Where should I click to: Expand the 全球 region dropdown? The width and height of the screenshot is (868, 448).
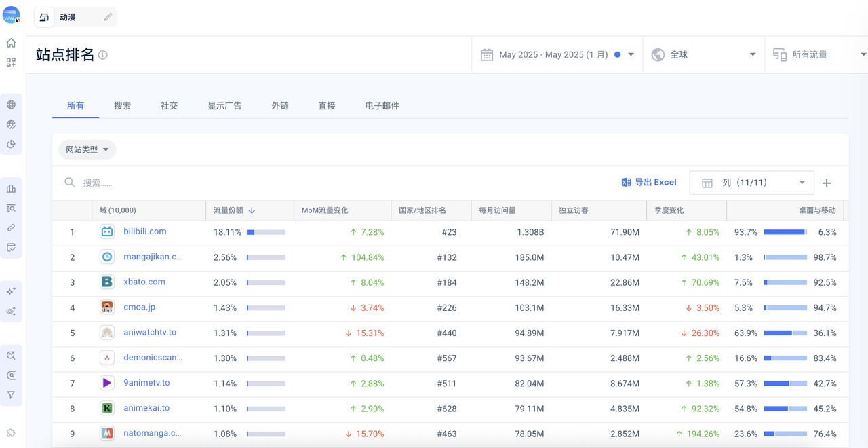[x=703, y=55]
